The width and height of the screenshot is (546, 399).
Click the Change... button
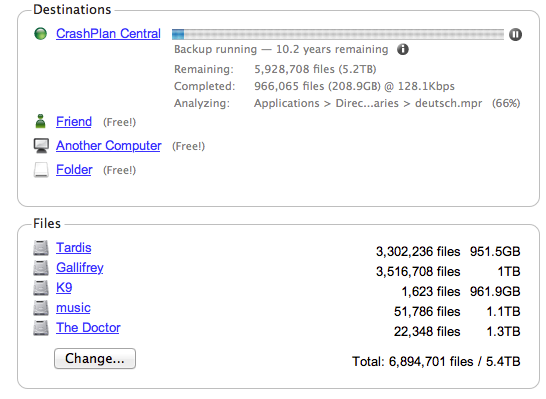pyautogui.click(x=95, y=358)
